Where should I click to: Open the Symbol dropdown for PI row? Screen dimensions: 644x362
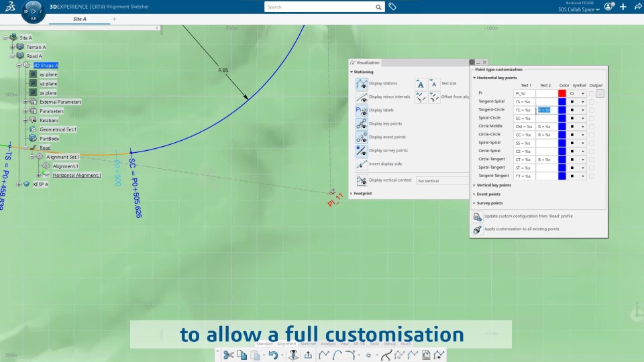pos(582,94)
